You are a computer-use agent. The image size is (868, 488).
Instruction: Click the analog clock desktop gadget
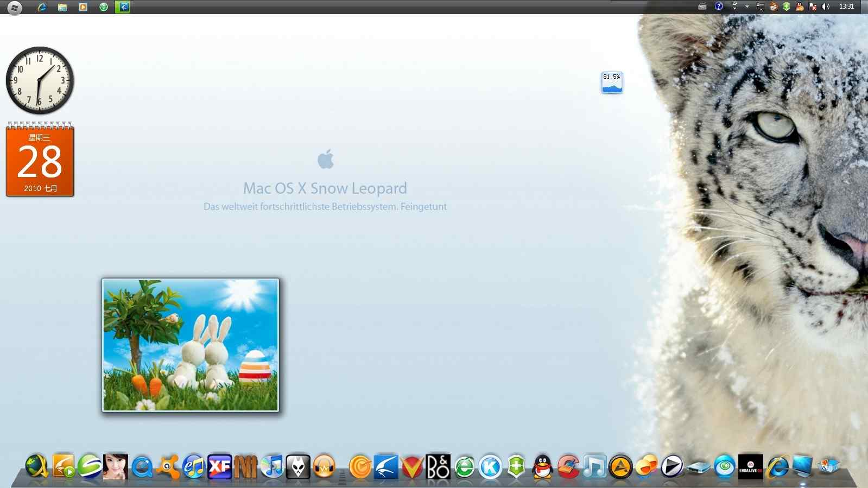click(x=40, y=80)
